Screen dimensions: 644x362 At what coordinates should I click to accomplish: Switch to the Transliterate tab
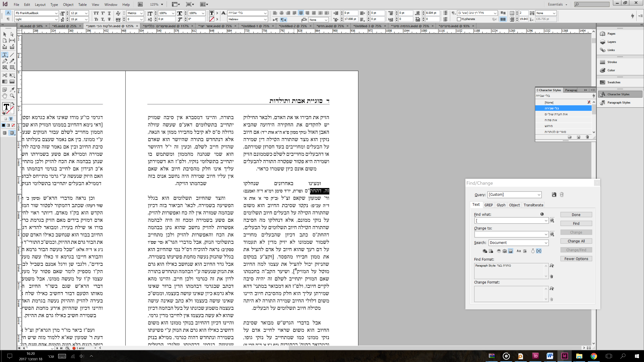533,205
